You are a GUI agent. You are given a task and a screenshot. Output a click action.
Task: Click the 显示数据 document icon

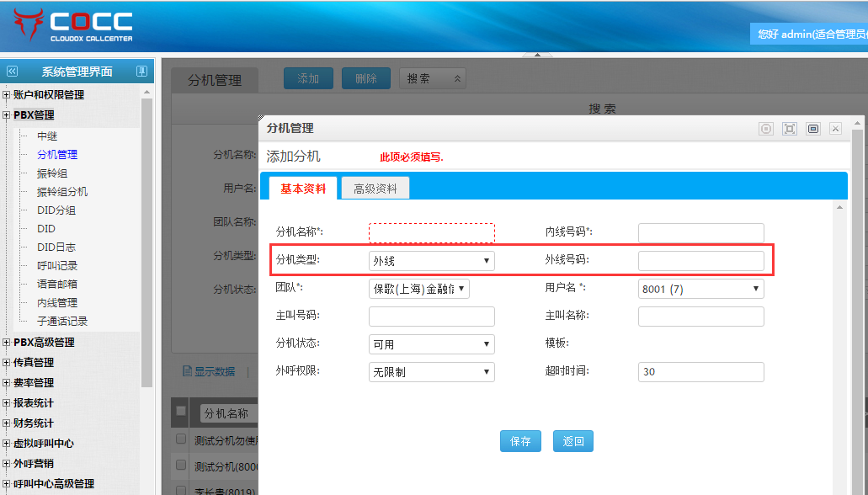tap(188, 371)
